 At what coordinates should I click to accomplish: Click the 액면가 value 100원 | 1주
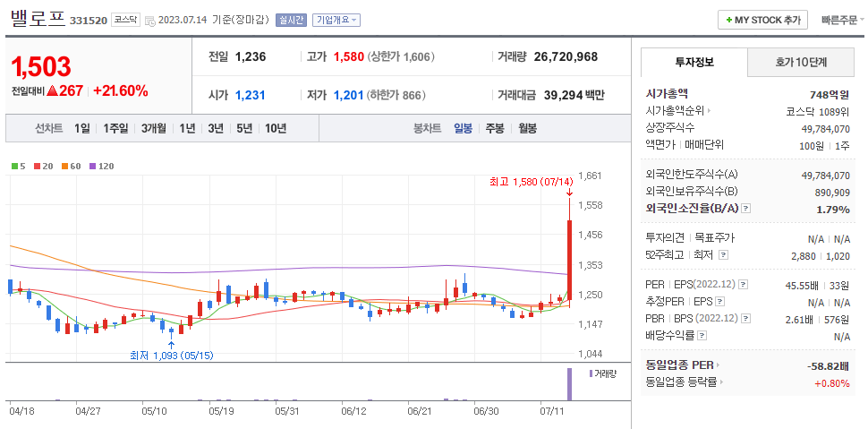[x=823, y=146]
